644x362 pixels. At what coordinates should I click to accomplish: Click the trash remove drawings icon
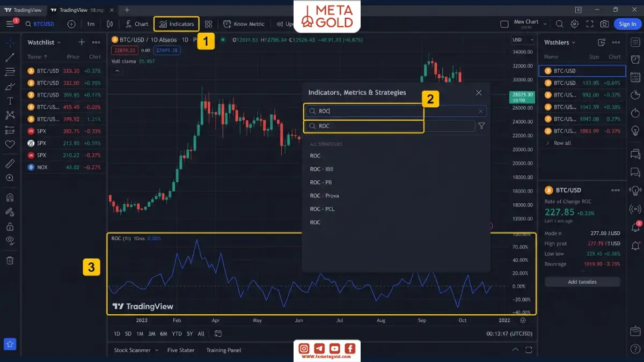pyautogui.click(x=10, y=261)
